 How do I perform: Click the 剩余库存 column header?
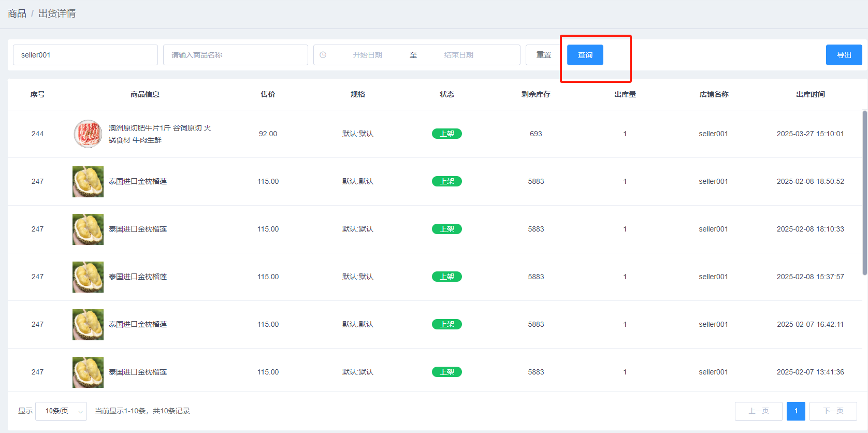(536, 94)
